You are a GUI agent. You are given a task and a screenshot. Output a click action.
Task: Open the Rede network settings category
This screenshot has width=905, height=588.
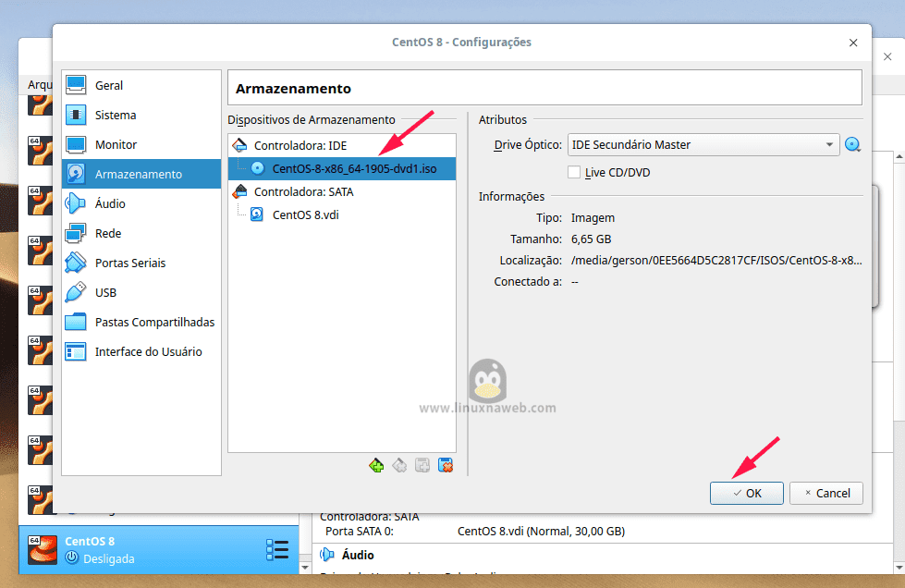141,233
